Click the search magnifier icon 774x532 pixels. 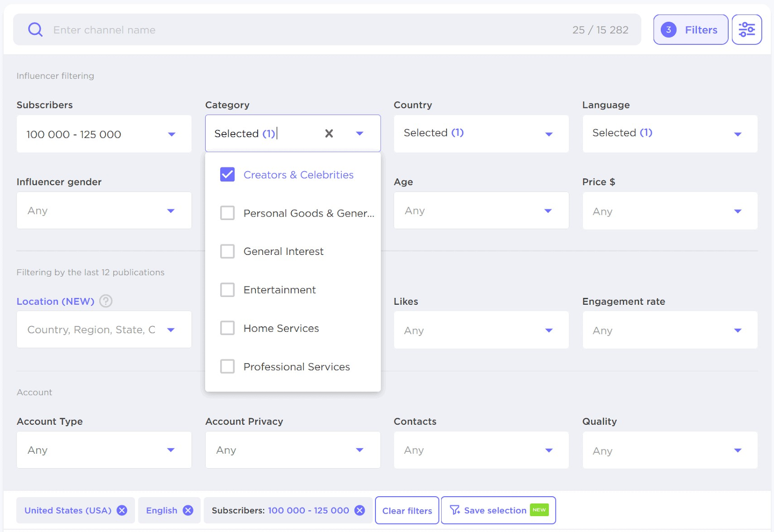coord(35,30)
